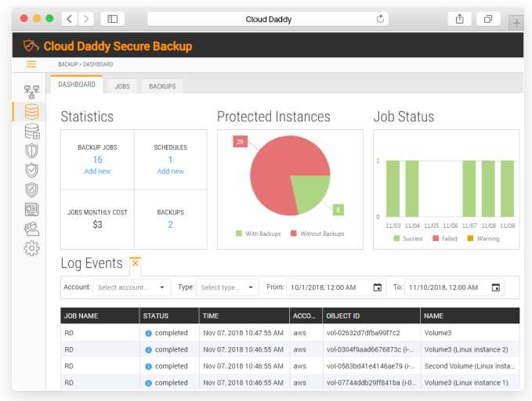
Task: Select Nov 07, 2018 10:47:55 AM time cell
Action: [243, 333]
